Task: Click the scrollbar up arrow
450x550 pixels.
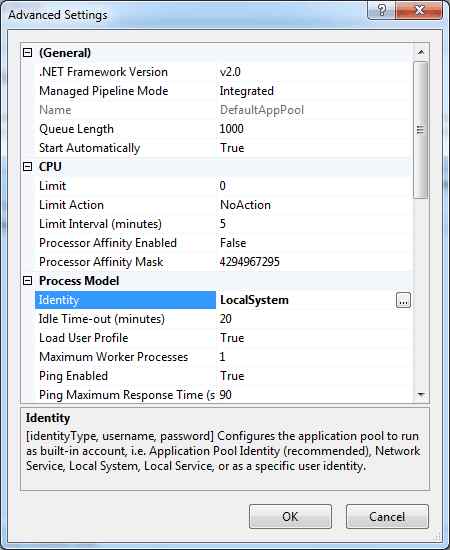Action: coord(421,53)
